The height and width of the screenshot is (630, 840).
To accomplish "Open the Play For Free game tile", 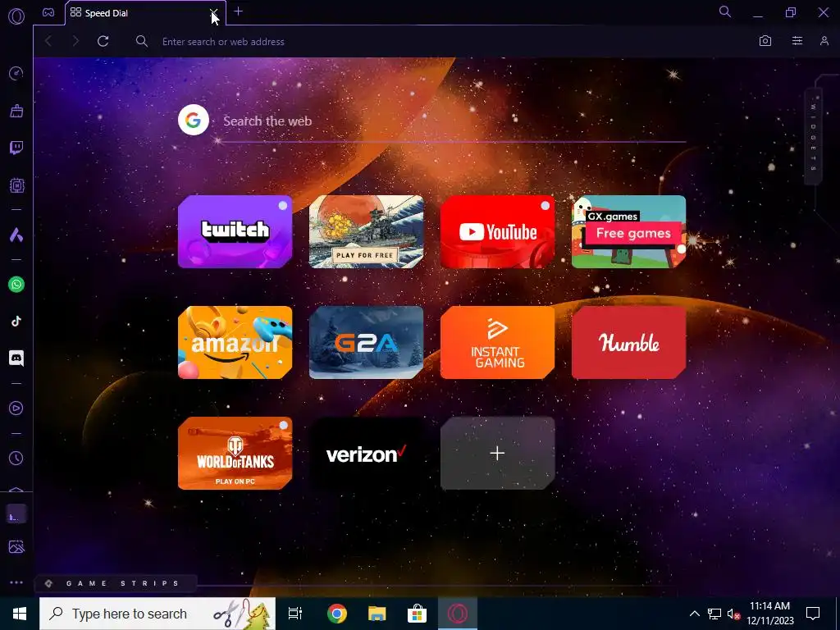I will (x=367, y=231).
